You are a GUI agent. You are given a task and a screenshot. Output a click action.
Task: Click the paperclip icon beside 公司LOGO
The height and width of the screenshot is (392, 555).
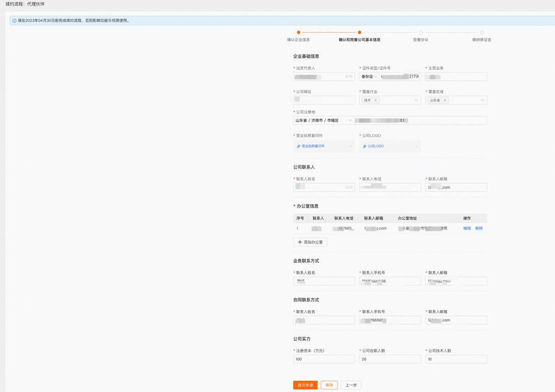tap(364, 146)
